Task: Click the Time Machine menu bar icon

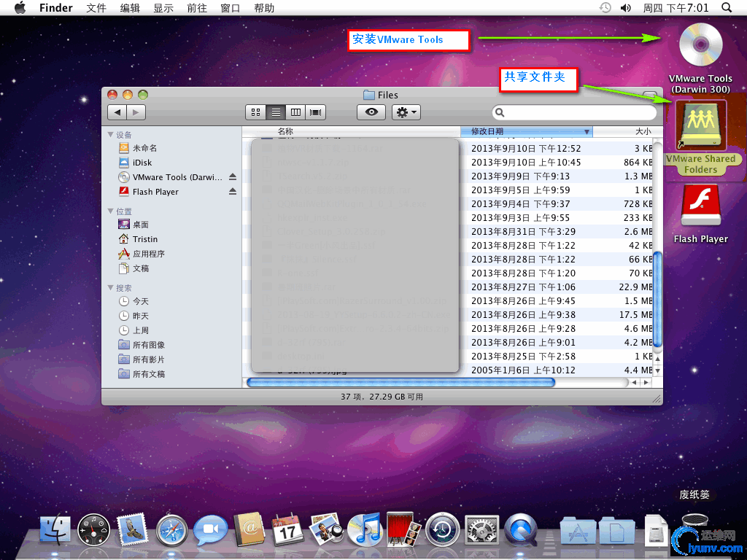Action: 605,7
